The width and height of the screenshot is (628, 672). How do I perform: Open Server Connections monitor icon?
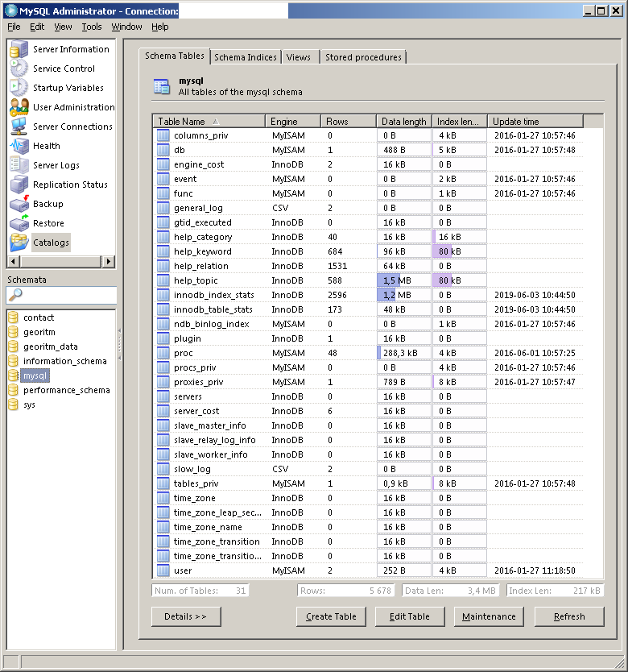pyautogui.click(x=19, y=127)
